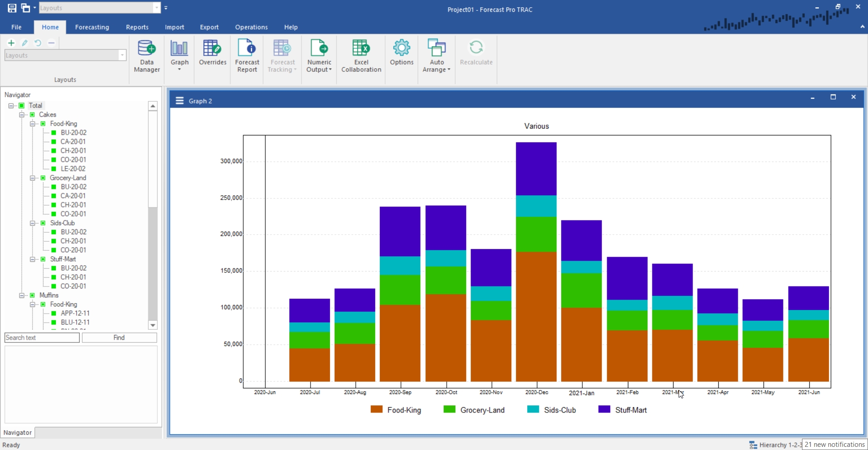This screenshot has height=450, width=868.
Task: Click the Home ribbon tab
Action: tap(50, 27)
